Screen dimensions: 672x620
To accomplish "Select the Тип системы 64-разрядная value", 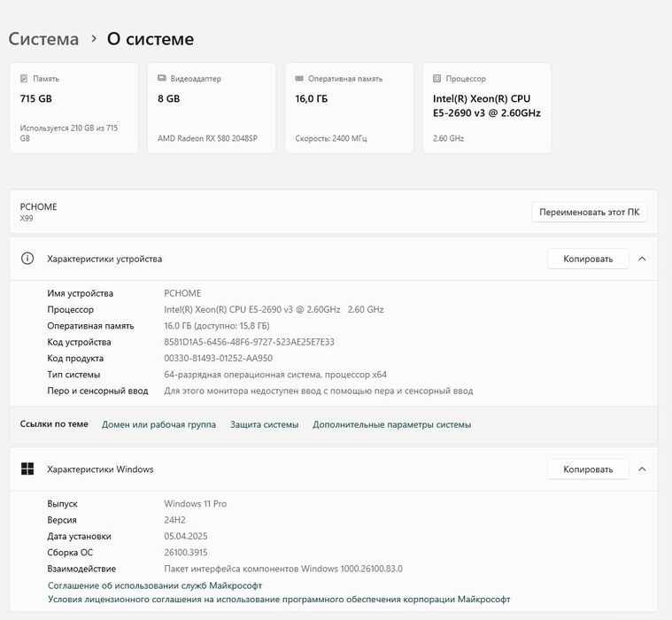I will point(275,375).
